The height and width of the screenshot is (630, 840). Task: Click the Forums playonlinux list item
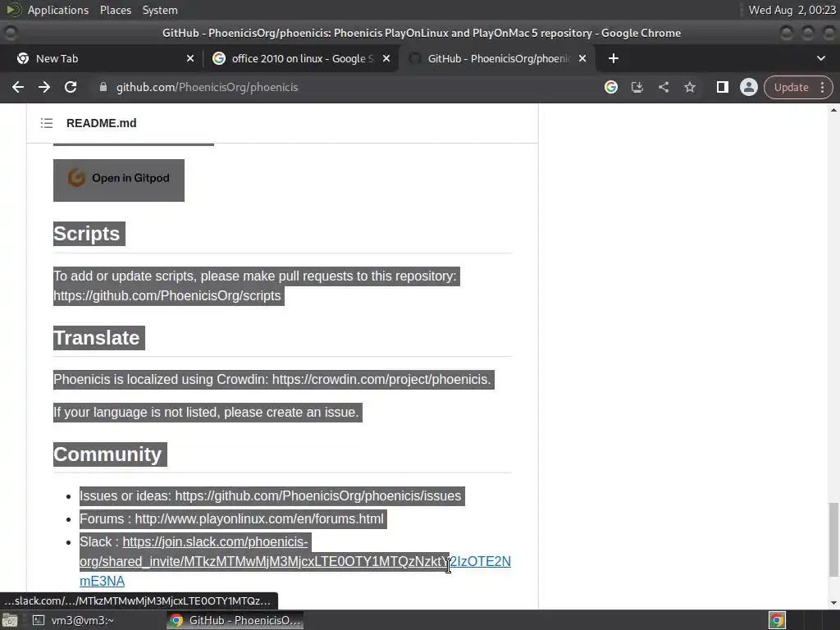(232, 519)
